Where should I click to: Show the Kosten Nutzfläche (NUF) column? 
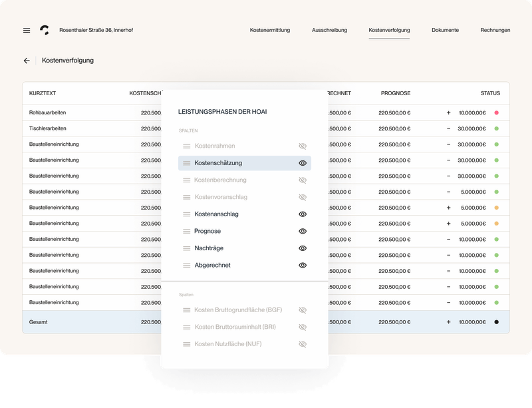tap(304, 344)
